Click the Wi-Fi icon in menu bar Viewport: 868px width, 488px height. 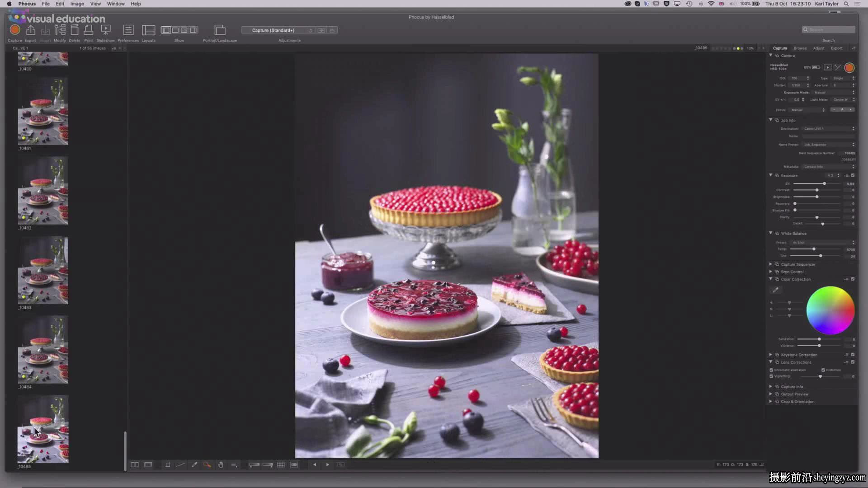click(711, 4)
